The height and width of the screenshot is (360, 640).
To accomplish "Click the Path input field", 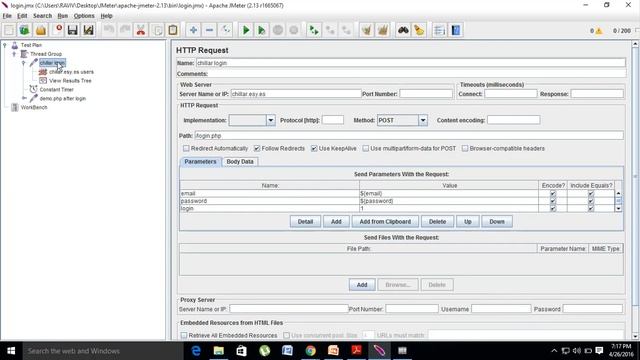I will click(x=409, y=136).
